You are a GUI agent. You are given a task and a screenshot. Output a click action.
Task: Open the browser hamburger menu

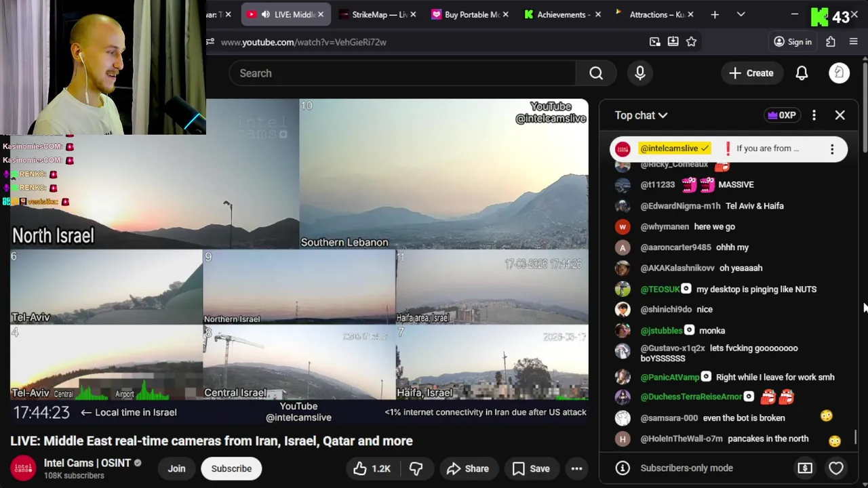tap(854, 42)
